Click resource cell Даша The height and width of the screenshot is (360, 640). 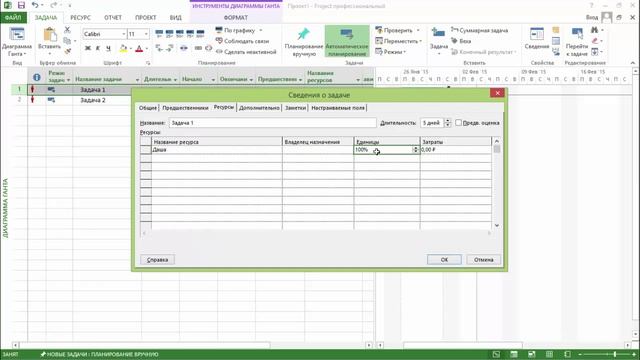click(216, 150)
